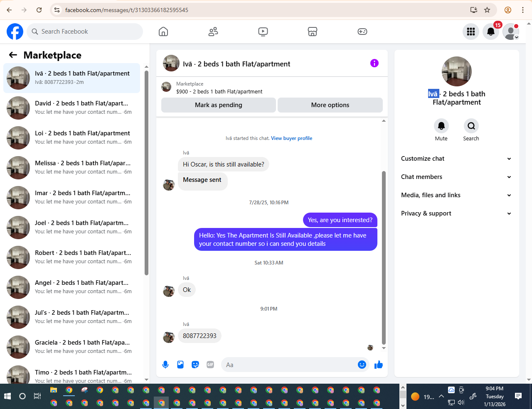This screenshot has height=409, width=532.
Task: Click the Facebook logo icon
Action: (15, 32)
